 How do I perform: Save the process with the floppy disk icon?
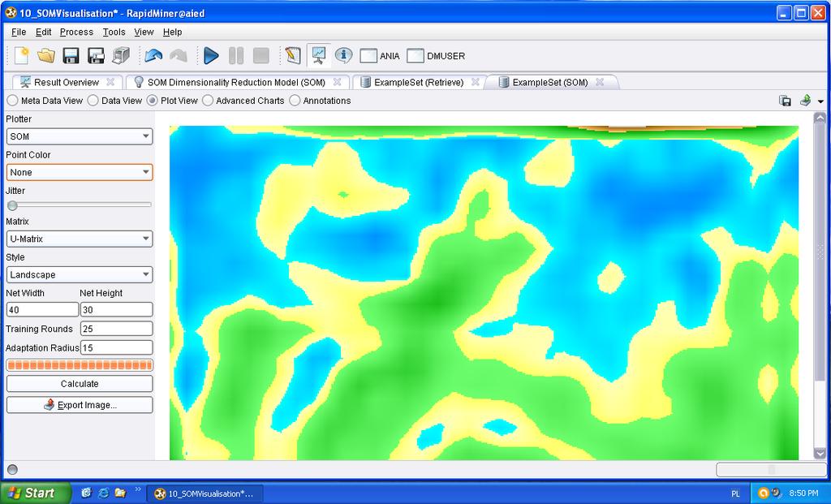(x=71, y=55)
